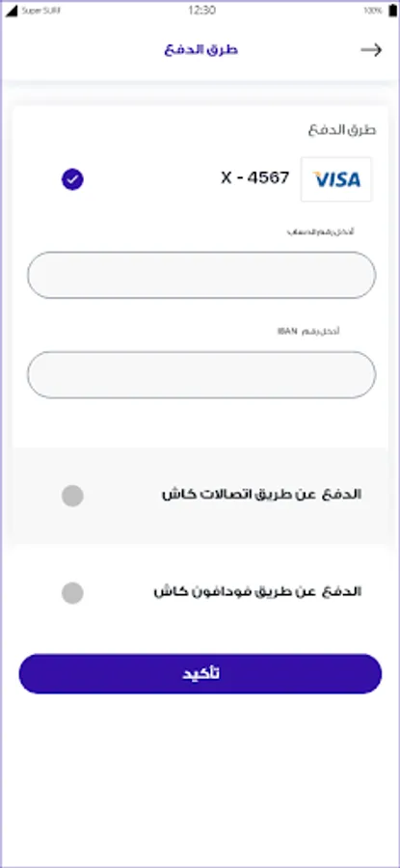
Task: Tap the back arrow in the header
Action: pyautogui.click(x=371, y=50)
